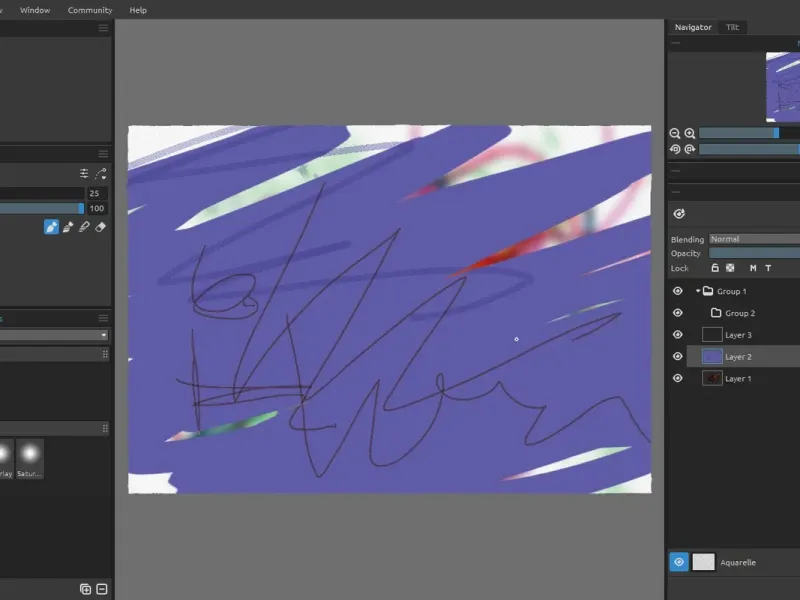Switch to the Tilt tab
This screenshot has width=800, height=600.
732,27
